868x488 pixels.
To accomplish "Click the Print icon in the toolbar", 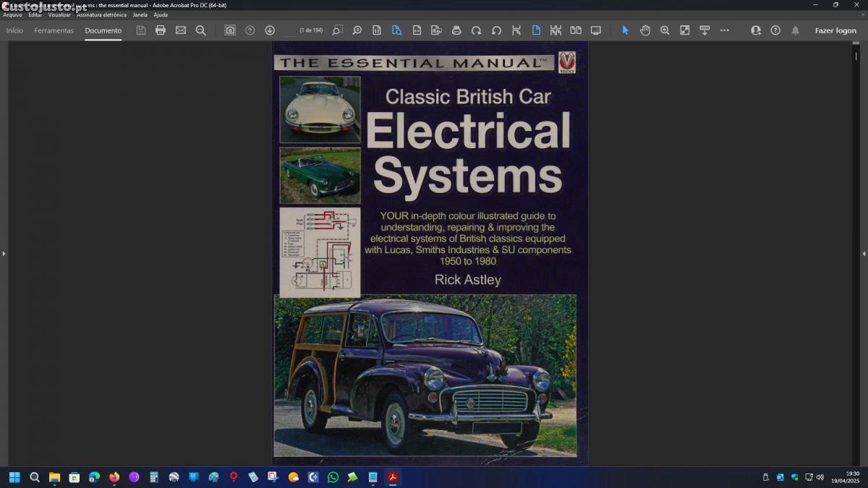I will click(x=161, y=30).
